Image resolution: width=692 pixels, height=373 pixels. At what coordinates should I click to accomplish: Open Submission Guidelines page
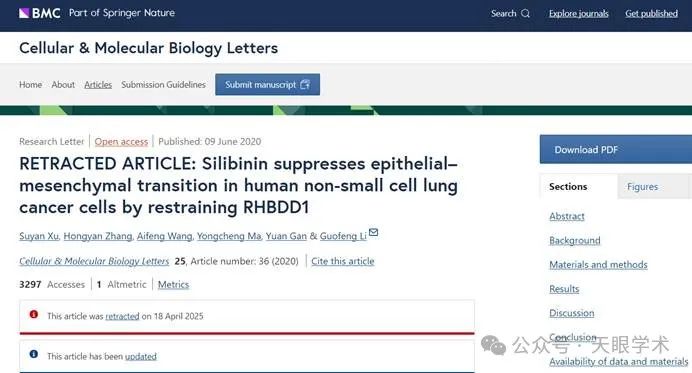click(163, 84)
